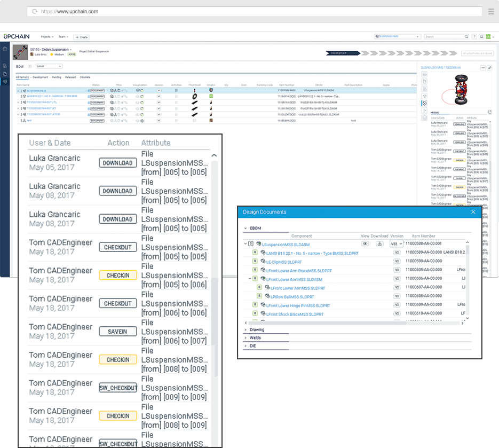Click the Create button

click(x=81, y=37)
